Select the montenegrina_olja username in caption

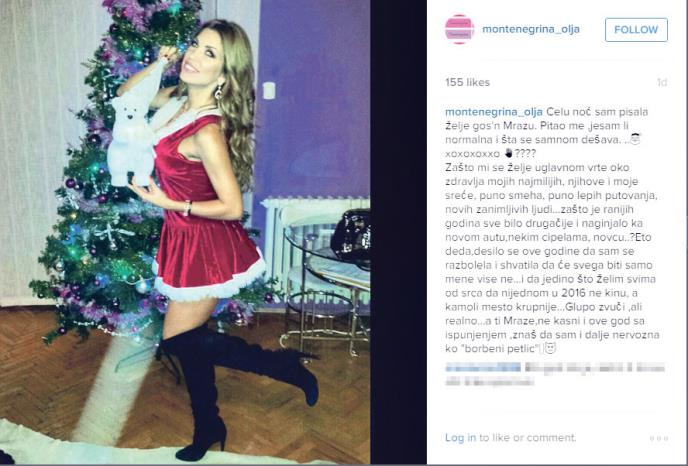pyautogui.click(x=494, y=112)
